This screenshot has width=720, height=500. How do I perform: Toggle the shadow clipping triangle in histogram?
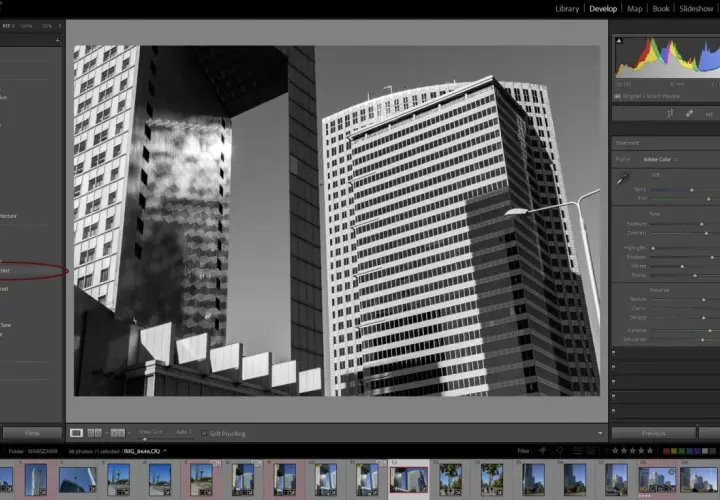point(619,41)
